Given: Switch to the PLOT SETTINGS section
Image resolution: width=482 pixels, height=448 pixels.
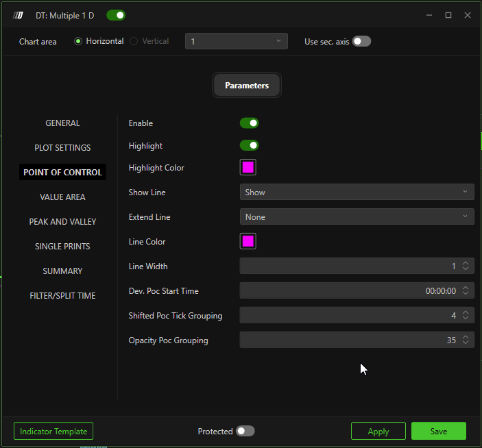Looking at the screenshot, I should (x=62, y=148).
